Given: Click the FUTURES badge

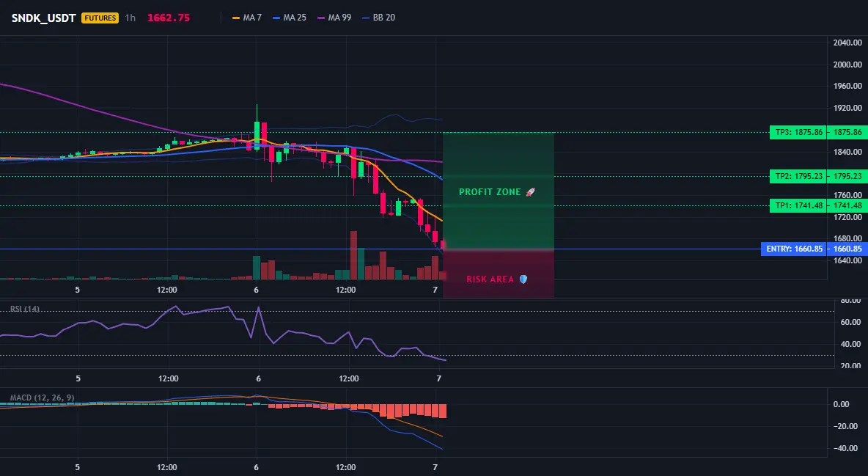Looking at the screenshot, I should pos(100,18).
